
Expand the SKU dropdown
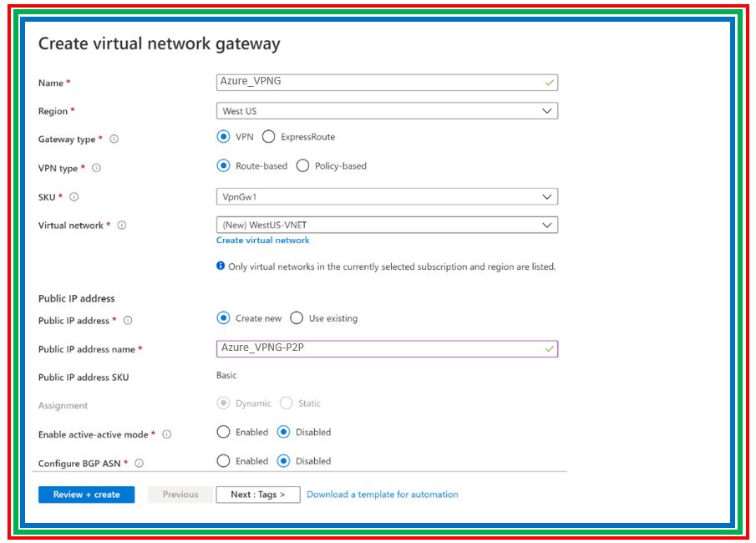tap(387, 197)
